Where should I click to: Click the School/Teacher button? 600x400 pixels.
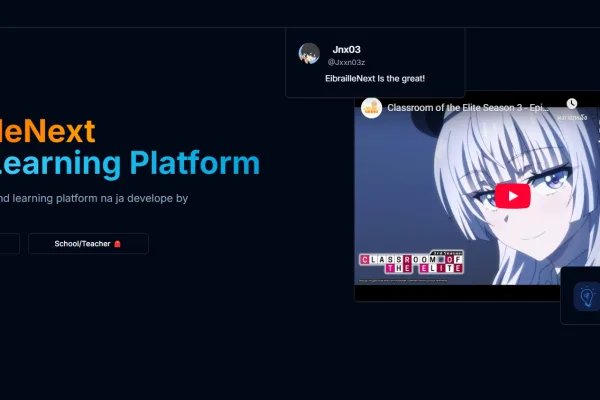pyautogui.click(x=88, y=243)
